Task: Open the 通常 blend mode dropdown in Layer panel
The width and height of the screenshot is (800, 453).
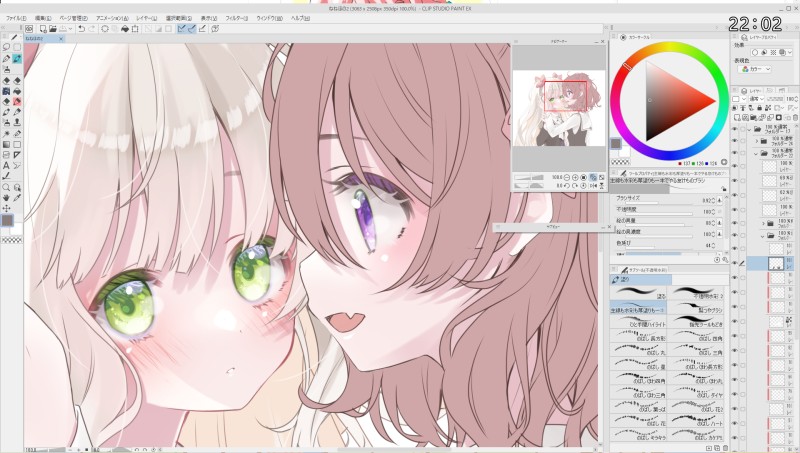Action: coord(756,99)
